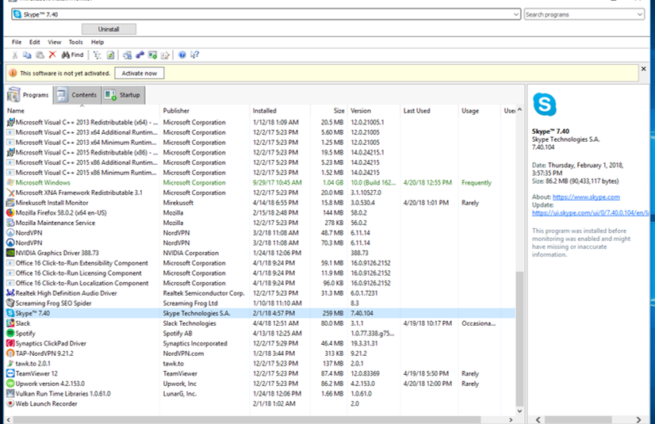Sort by the Usage column header
The height and width of the screenshot is (424, 655).
point(479,111)
